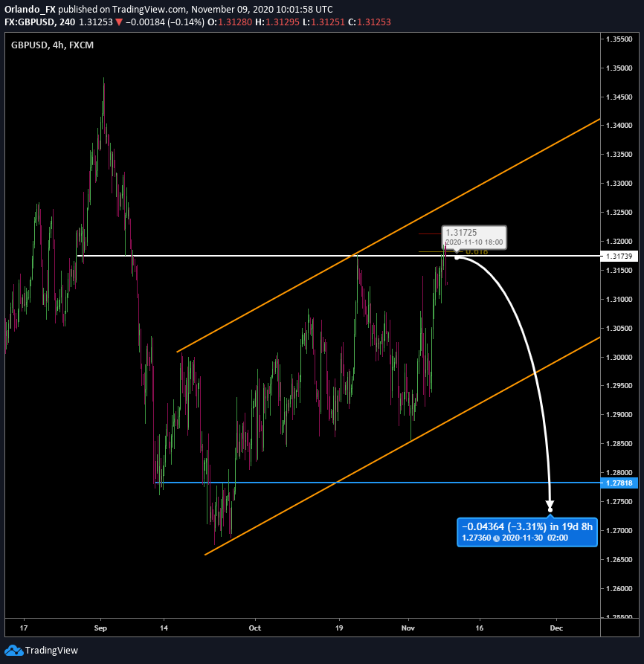
Task: Click the white start dot of forecast arrow
Action: [x=457, y=257]
